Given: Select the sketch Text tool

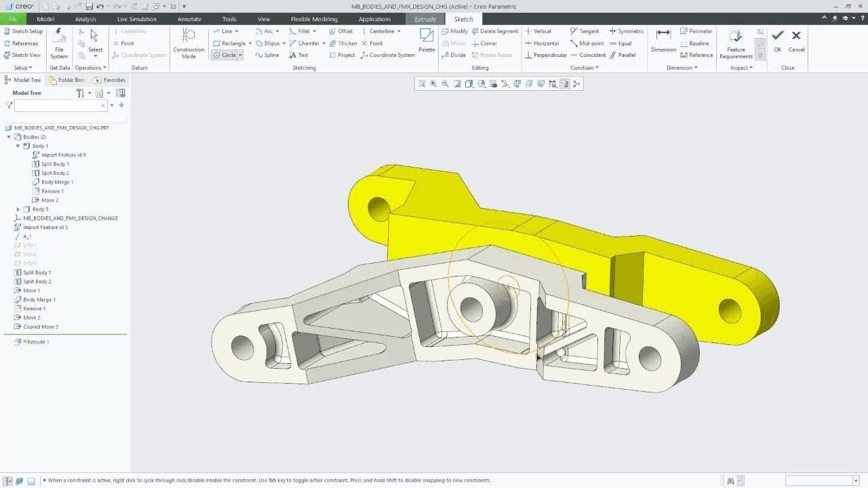Looking at the screenshot, I should (x=298, y=55).
